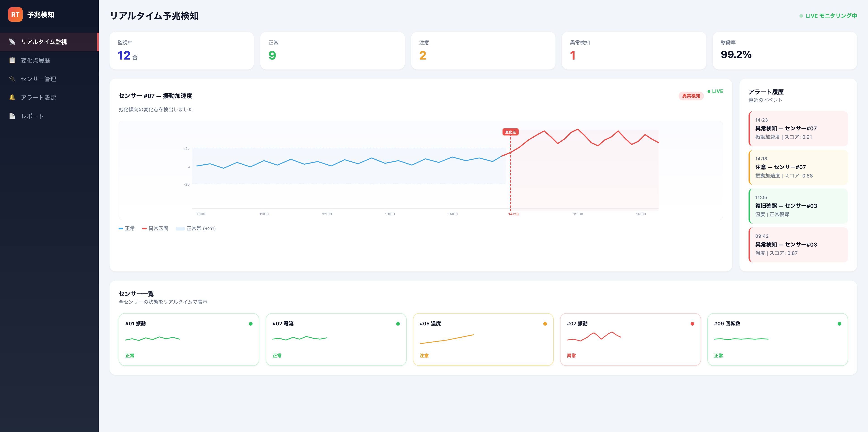Toggle the 正常 legend entry
Image resolution: width=868 pixels, height=432 pixels.
tap(127, 229)
